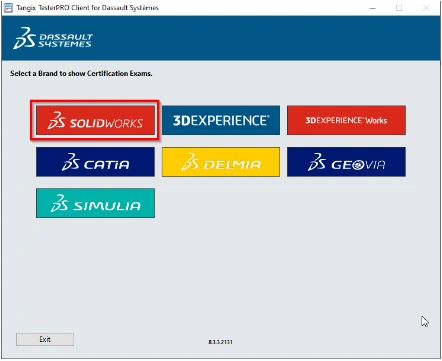Choose the 3DEXPERIENCE brand tile
Image resolution: width=442 pixels, height=361 pixels.
click(x=221, y=120)
